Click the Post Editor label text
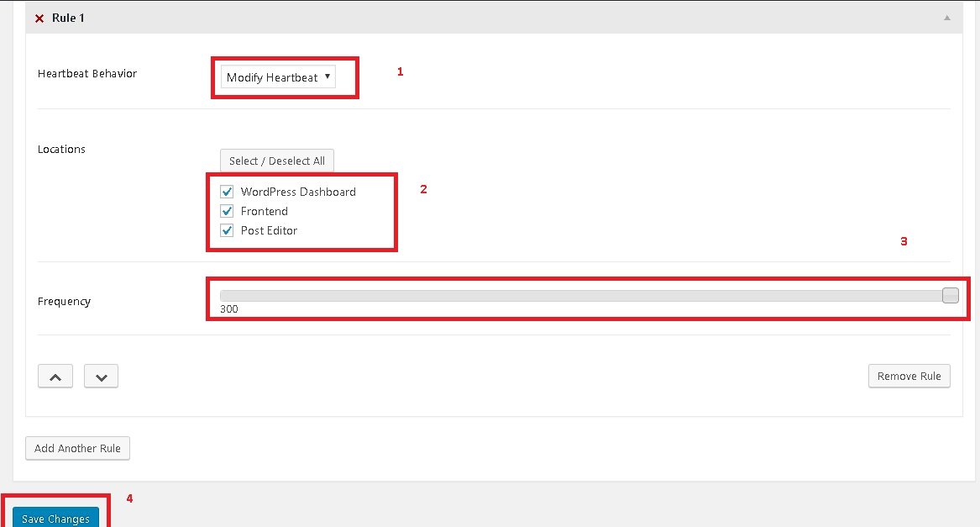980x527 pixels. pyautogui.click(x=269, y=230)
